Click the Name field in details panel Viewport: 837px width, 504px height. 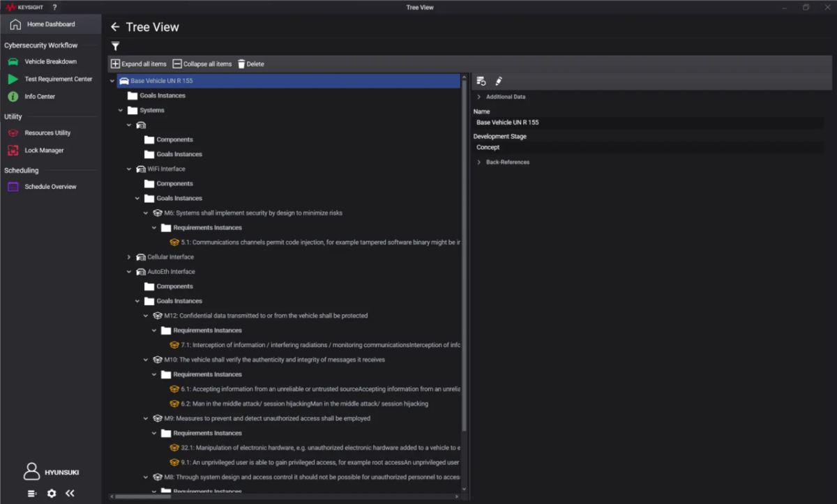[647, 123]
